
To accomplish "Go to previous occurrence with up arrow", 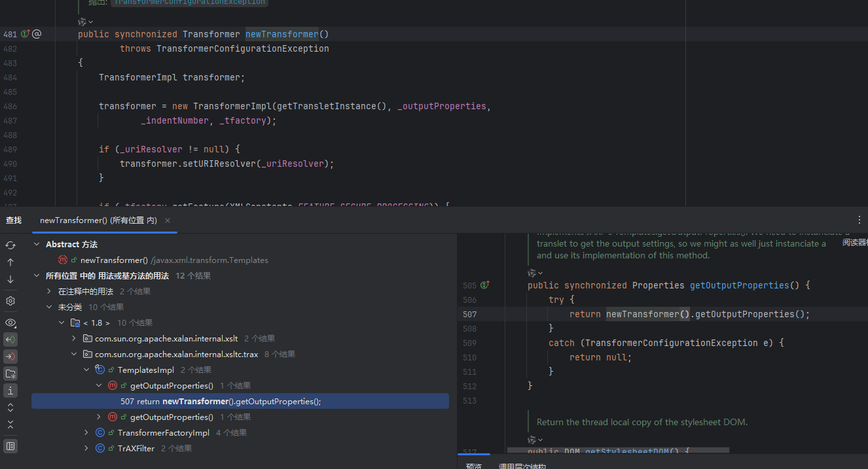I will tap(10, 262).
